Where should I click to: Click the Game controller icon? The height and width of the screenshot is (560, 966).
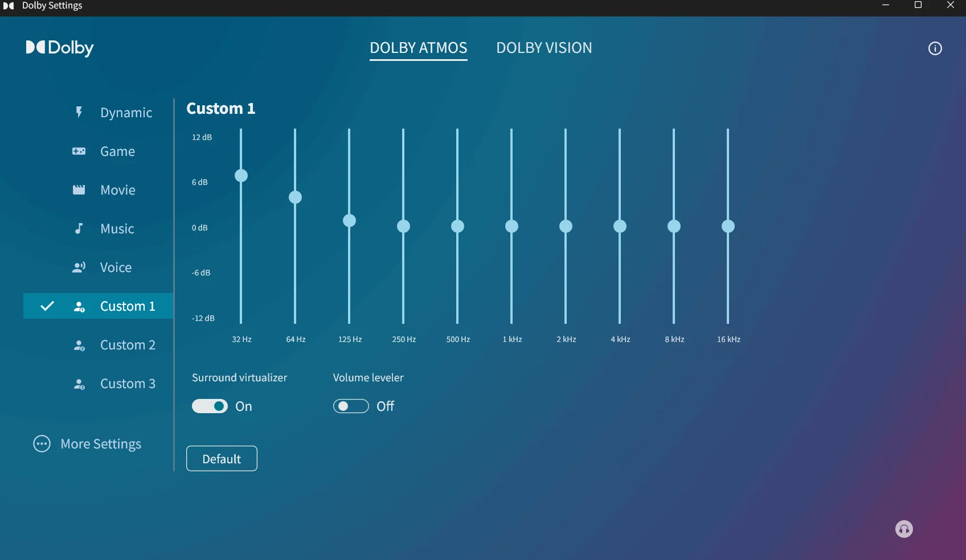79,151
